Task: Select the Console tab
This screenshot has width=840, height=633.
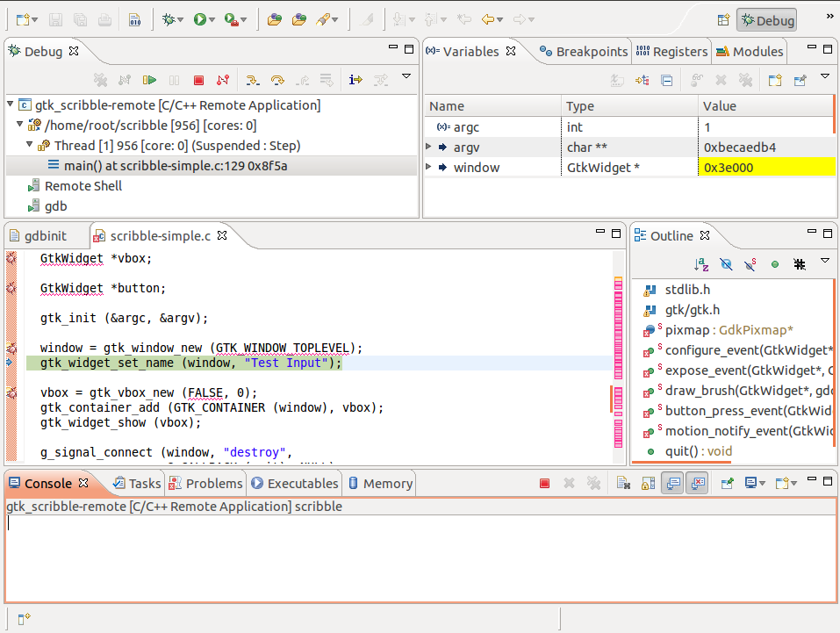Action: (x=48, y=484)
